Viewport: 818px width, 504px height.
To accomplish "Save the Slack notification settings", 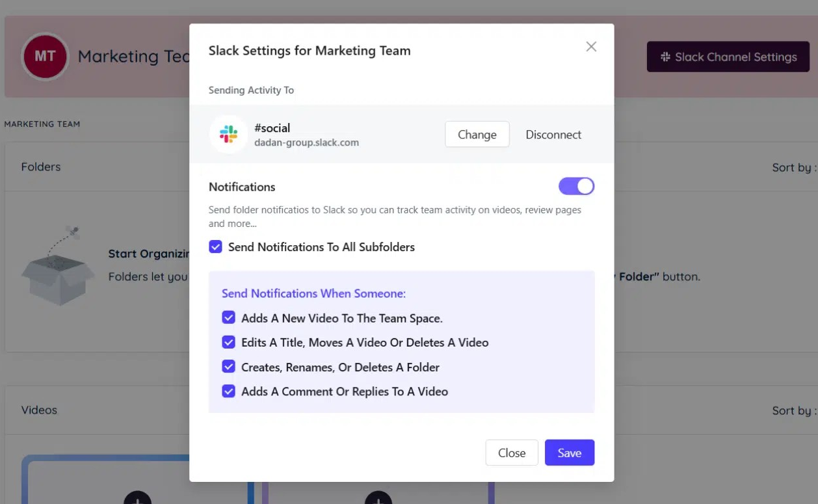I will coord(569,452).
